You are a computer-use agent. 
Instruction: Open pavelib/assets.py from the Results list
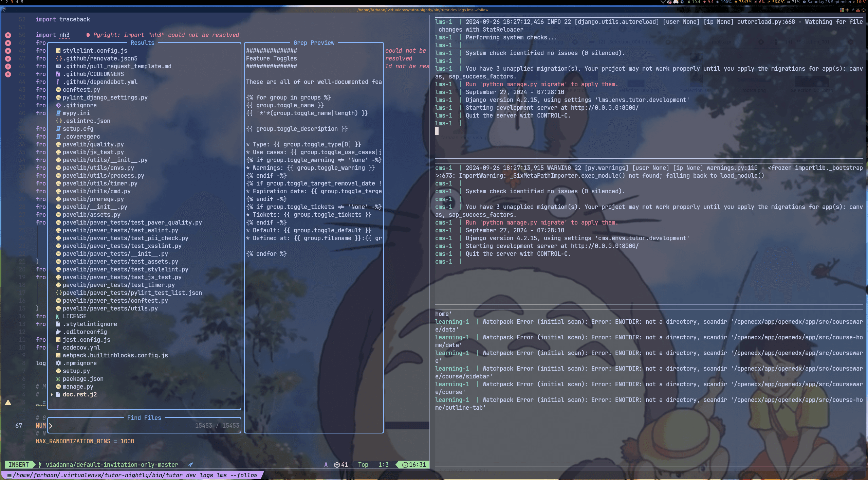92,215
